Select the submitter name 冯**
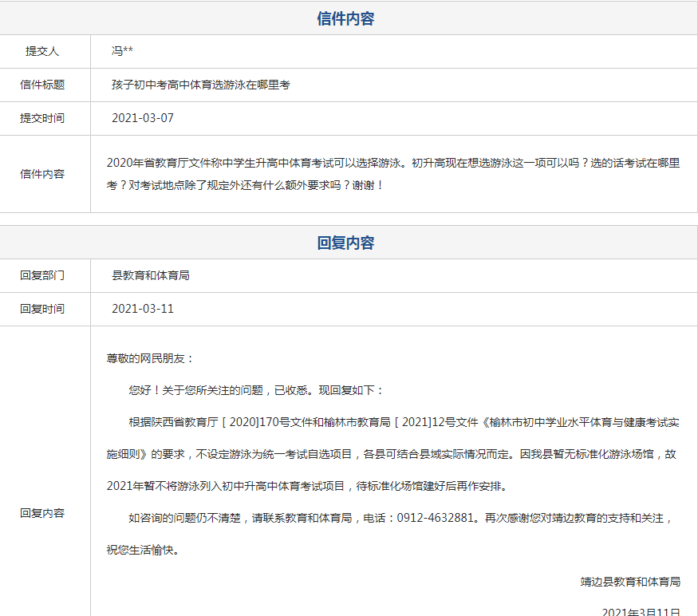The width and height of the screenshot is (698, 616). pos(122,51)
